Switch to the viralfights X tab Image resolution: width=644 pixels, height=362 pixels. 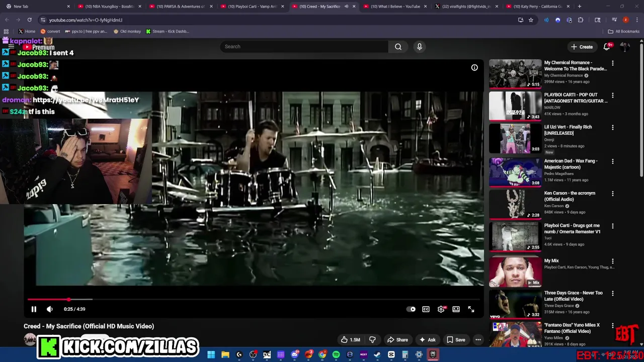(466, 7)
